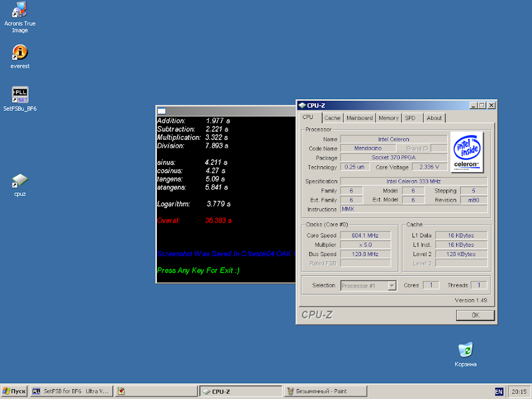Click the MMX instructions field
The image size is (532, 399).
pyautogui.click(x=414, y=209)
